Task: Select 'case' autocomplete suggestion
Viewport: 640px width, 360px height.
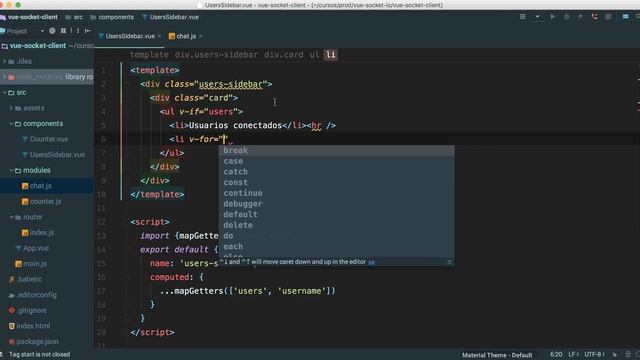Action: click(337, 161)
